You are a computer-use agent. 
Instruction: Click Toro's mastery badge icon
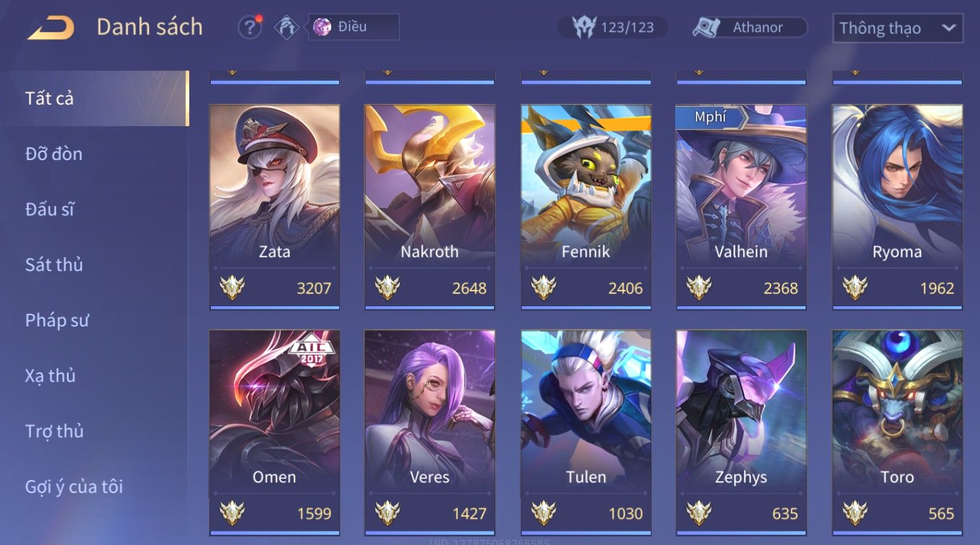pyautogui.click(x=855, y=512)
